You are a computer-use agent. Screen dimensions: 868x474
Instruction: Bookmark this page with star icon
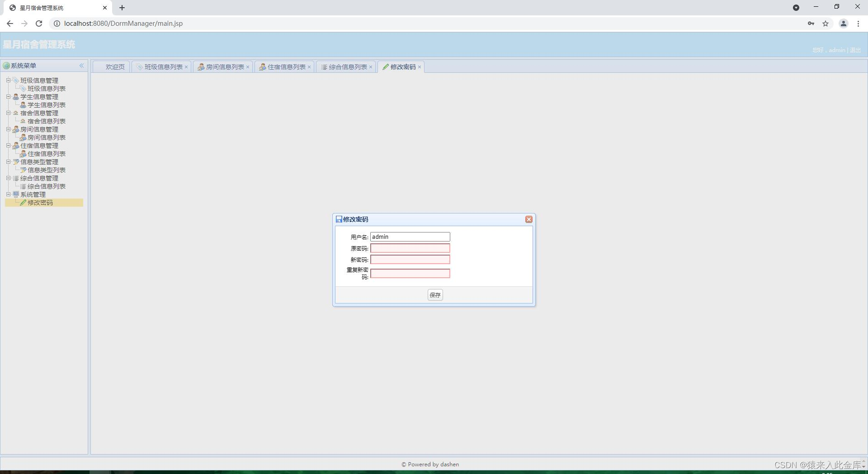point(826,24)
